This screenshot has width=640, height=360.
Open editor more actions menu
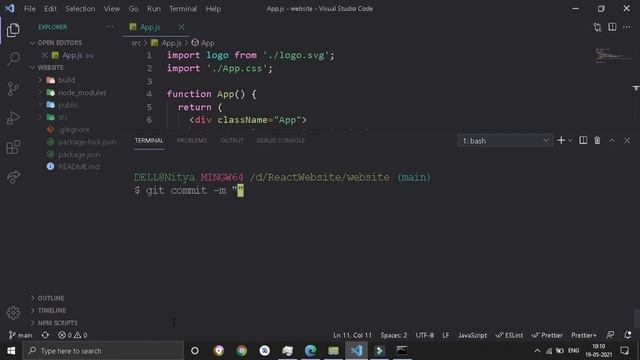(x=627, y=27)
